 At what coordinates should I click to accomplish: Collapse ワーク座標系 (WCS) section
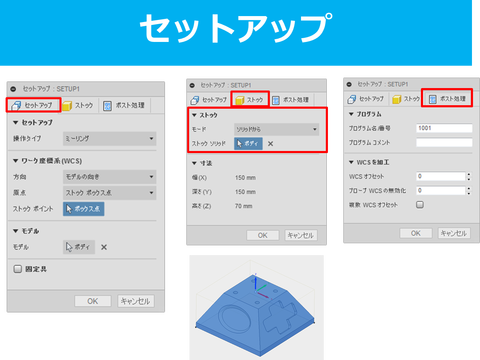(15, 161)
